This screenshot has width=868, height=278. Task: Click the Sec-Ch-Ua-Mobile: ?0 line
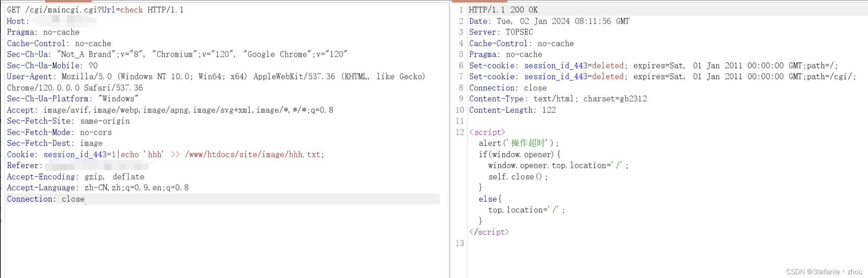52,65
